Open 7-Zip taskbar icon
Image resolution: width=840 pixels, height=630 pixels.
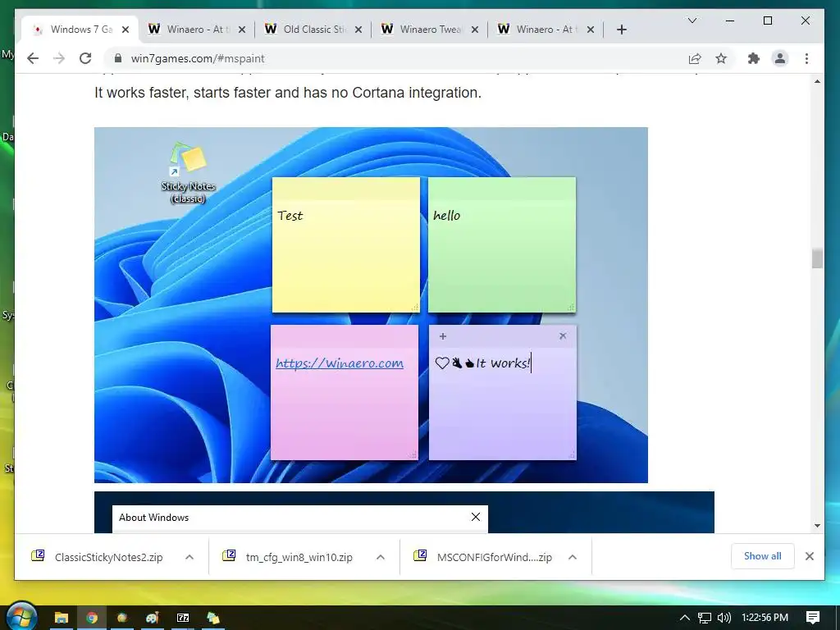tap(183, 618)
